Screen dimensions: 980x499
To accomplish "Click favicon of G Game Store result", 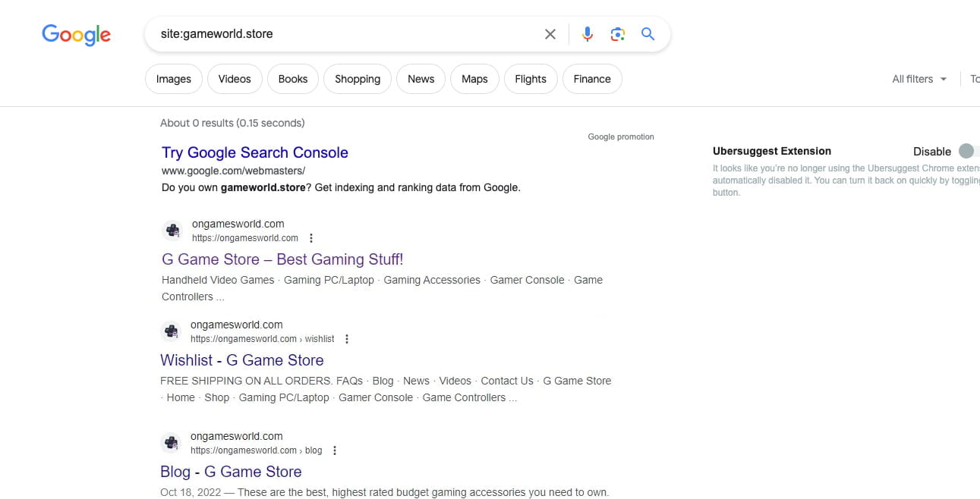I will tap(173, 231).
